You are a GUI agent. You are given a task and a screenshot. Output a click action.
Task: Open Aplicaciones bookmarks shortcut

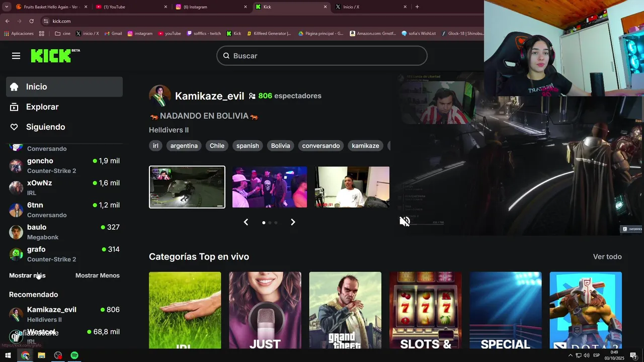(x=19, y=34)
